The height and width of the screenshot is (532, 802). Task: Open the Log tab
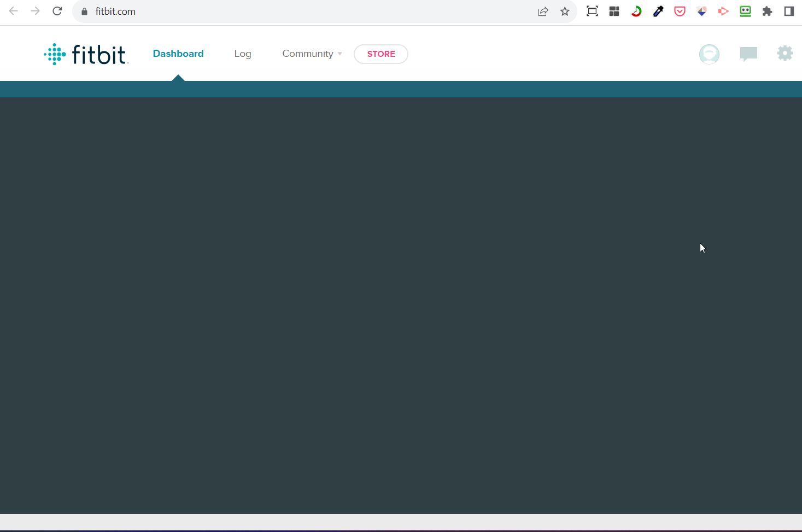click(x=243, y=54)
